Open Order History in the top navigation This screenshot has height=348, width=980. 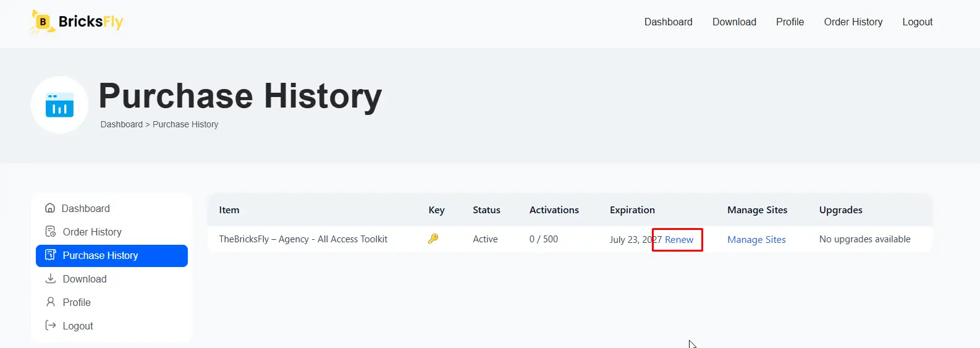click(x=853, y=22)
